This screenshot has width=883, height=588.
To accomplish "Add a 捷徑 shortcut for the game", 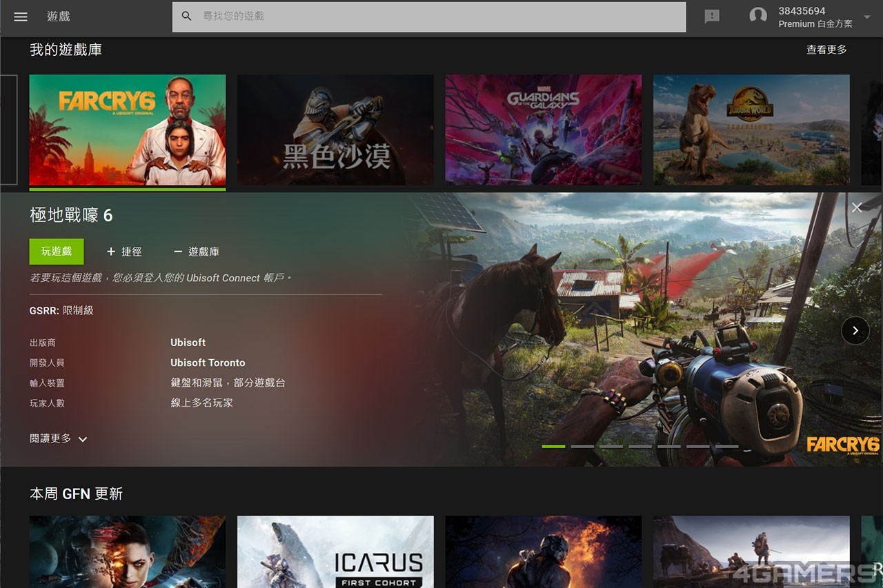I will [124, 252].
